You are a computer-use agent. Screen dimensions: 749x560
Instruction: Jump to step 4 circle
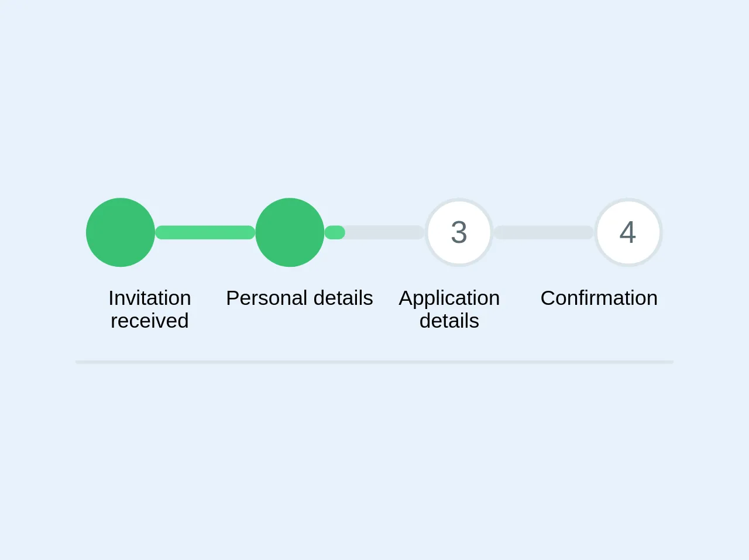(628, 232)
